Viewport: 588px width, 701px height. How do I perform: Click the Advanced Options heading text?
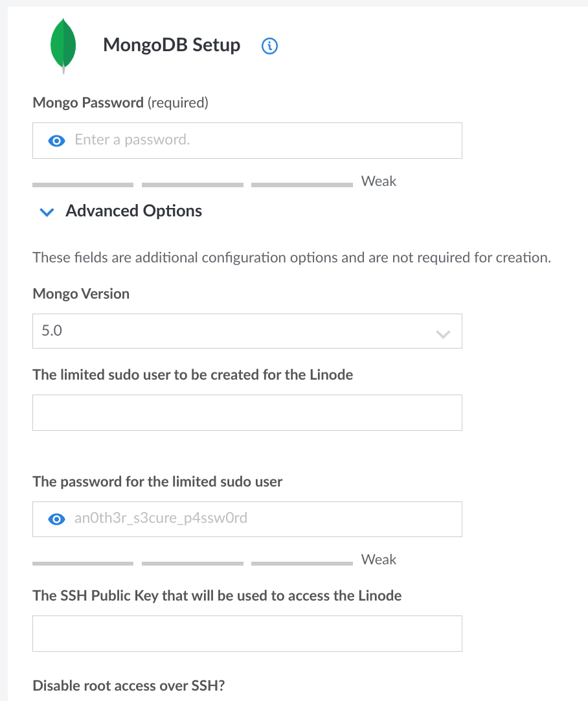pyautogui.click(x=134, y=211)
